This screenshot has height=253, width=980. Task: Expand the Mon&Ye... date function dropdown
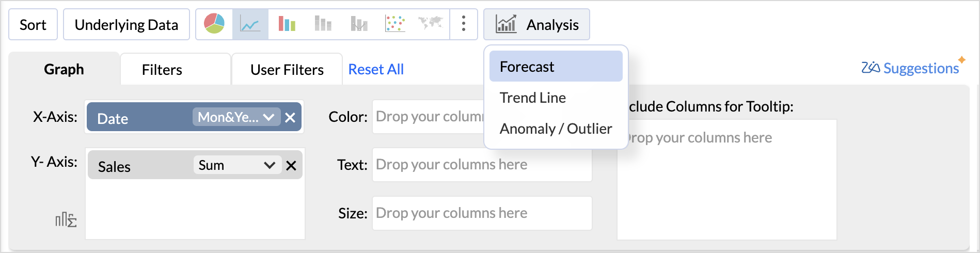point(236,117)
